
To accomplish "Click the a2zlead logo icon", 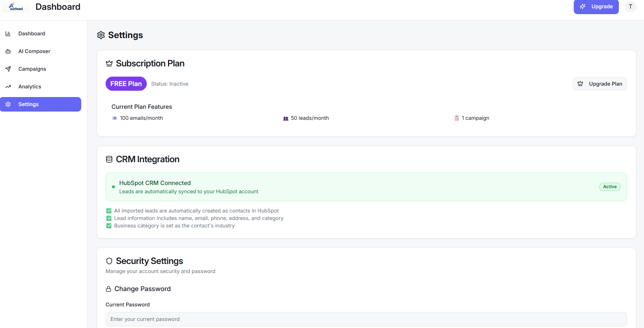I will point(16,7).
